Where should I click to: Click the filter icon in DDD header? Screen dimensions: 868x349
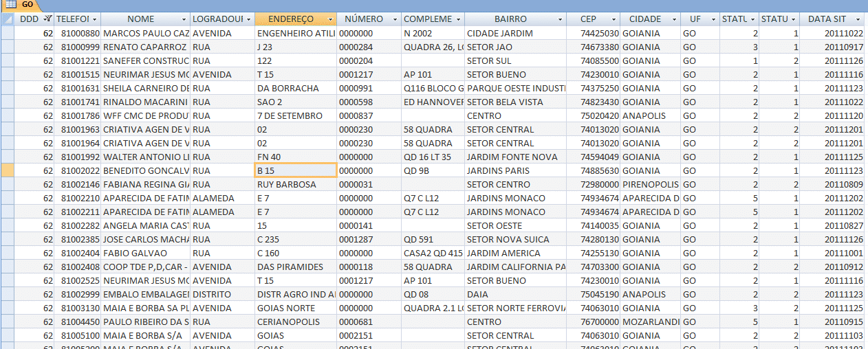(47, 19)
